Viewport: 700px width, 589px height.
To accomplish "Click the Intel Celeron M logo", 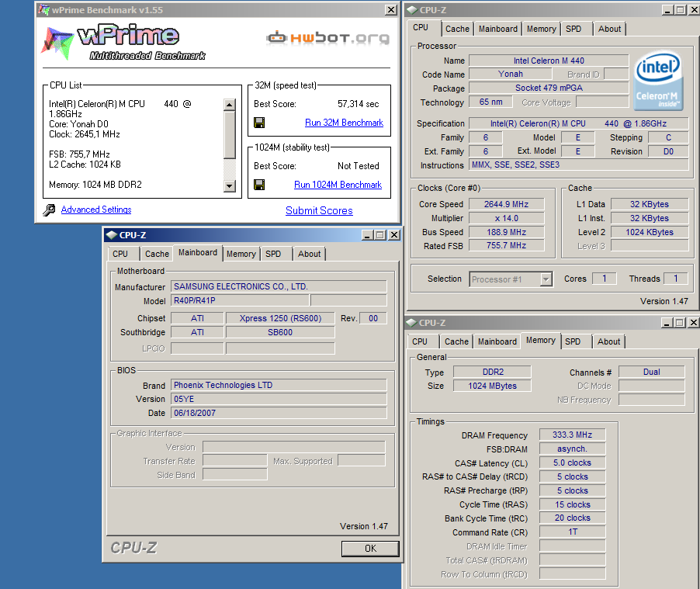I will point(658,81).
